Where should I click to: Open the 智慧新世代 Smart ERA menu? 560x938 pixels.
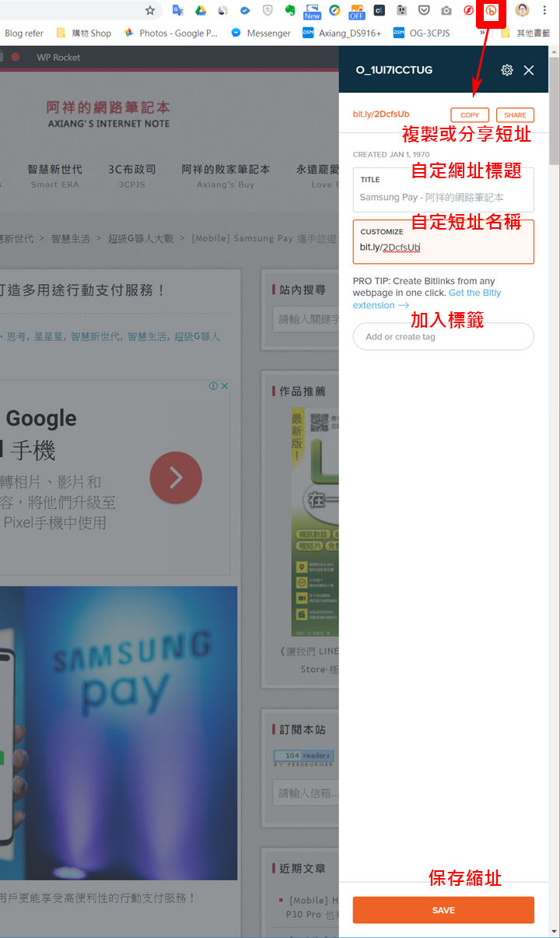[54, 175]
